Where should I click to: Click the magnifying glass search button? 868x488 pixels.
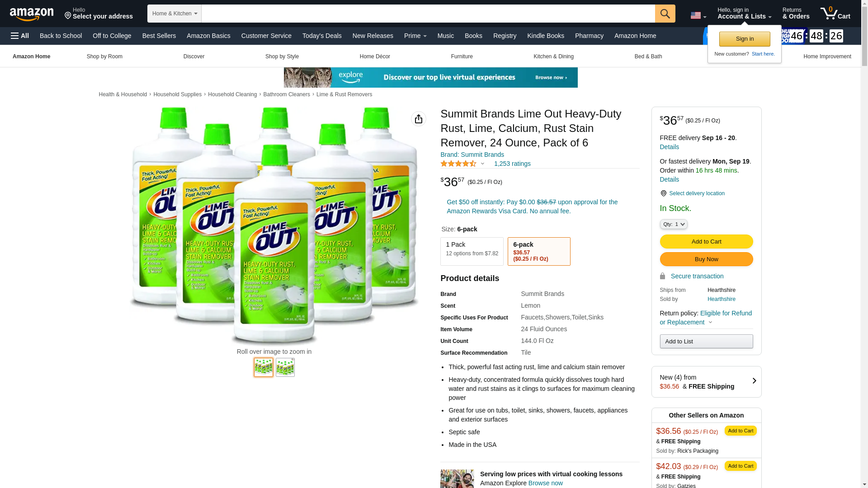[x=665, y=14]
